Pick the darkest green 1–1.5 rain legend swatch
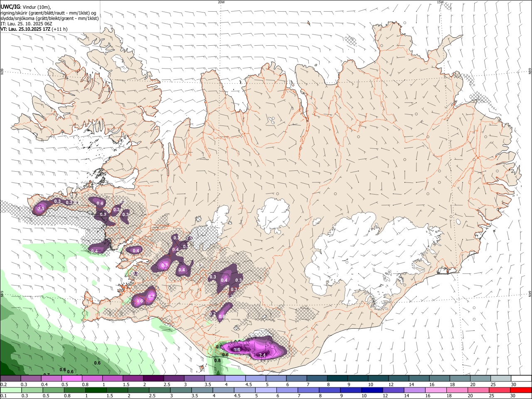The image size is (532, 399). 96,390
